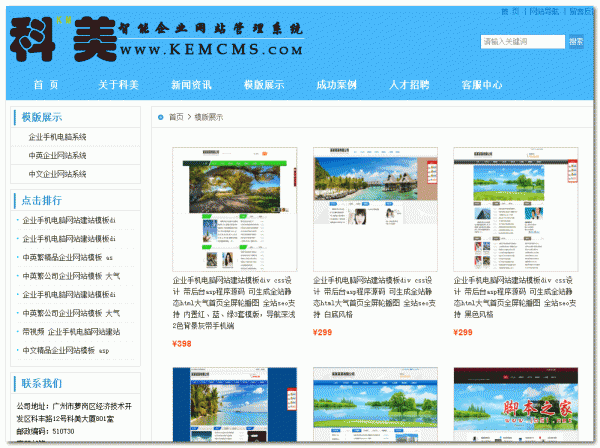600x448 pixels.
Task: Click the breadcrumb bullet icon before 首页
Action: 161,117
